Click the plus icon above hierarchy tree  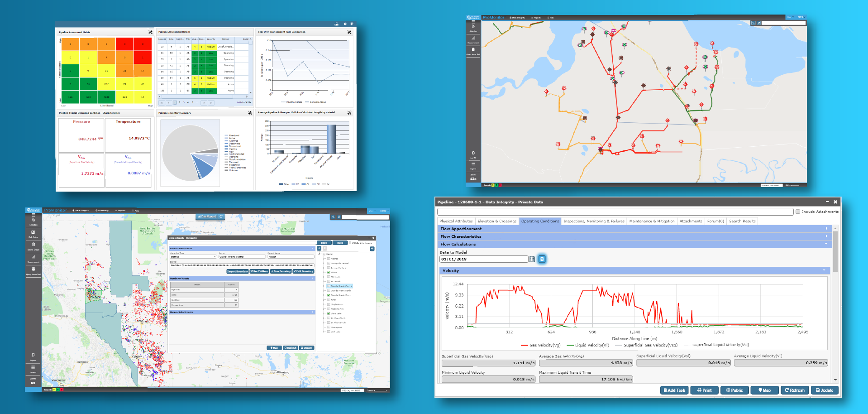[x=319, y=248]
